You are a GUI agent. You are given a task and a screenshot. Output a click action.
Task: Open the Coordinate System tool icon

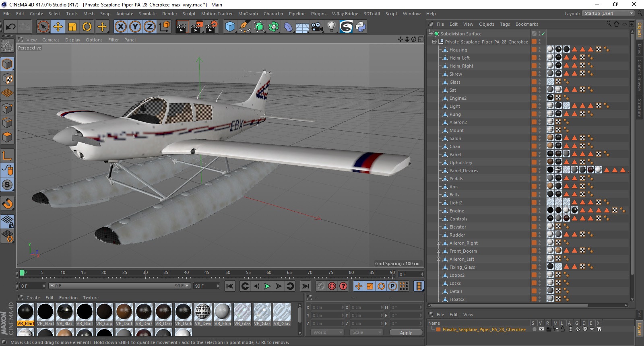(x=164, y=27)
